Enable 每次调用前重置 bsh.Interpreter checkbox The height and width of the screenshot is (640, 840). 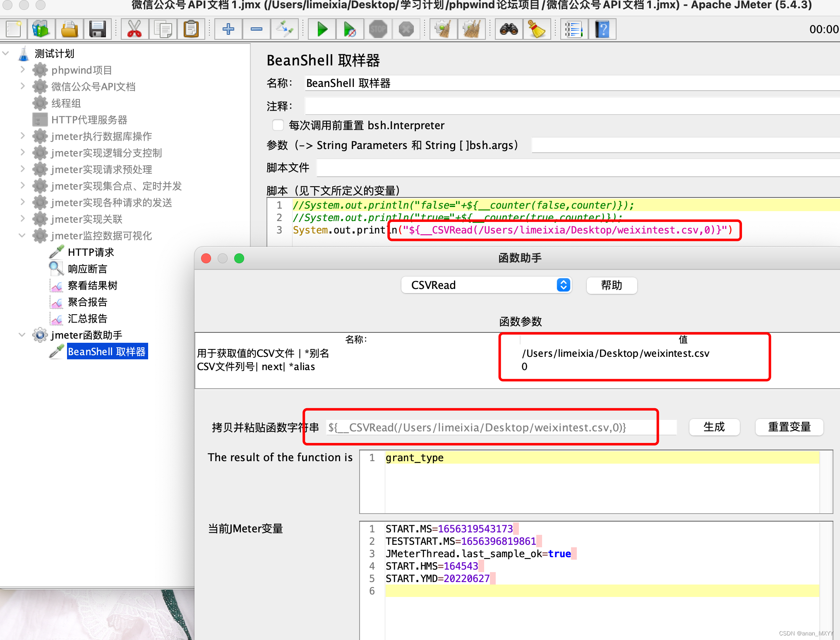click(278, 125)
